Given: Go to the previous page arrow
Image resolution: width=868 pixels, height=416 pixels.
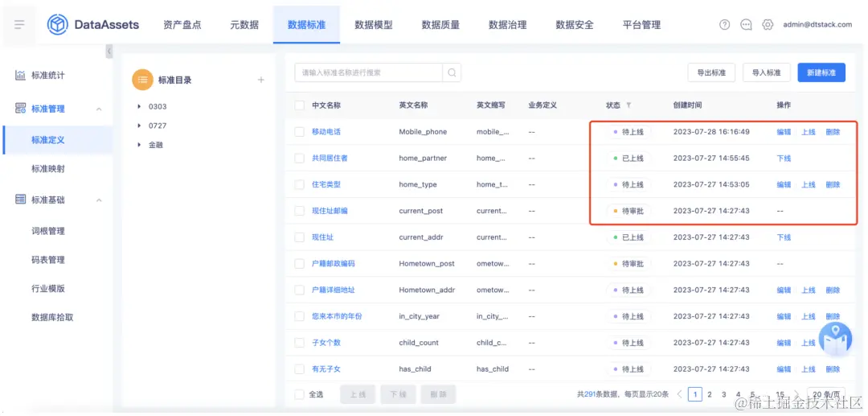Looking at the screenshot, I should click(x=680, y=394).
